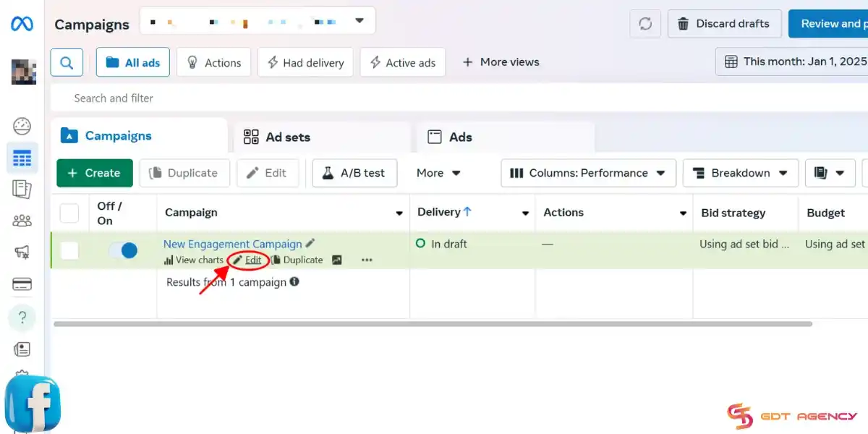Click the horizontal scrollbar under the table

click(x=433, y=323)
